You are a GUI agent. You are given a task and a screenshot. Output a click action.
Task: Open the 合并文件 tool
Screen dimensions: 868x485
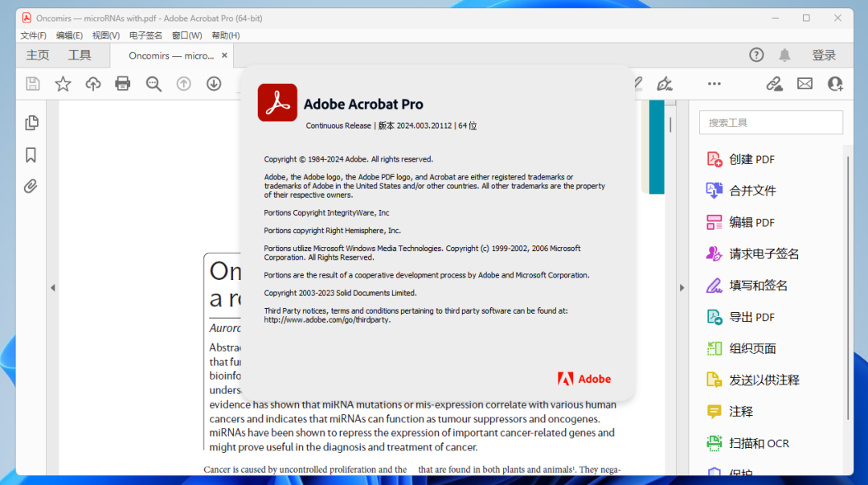(x=741, y=191)
